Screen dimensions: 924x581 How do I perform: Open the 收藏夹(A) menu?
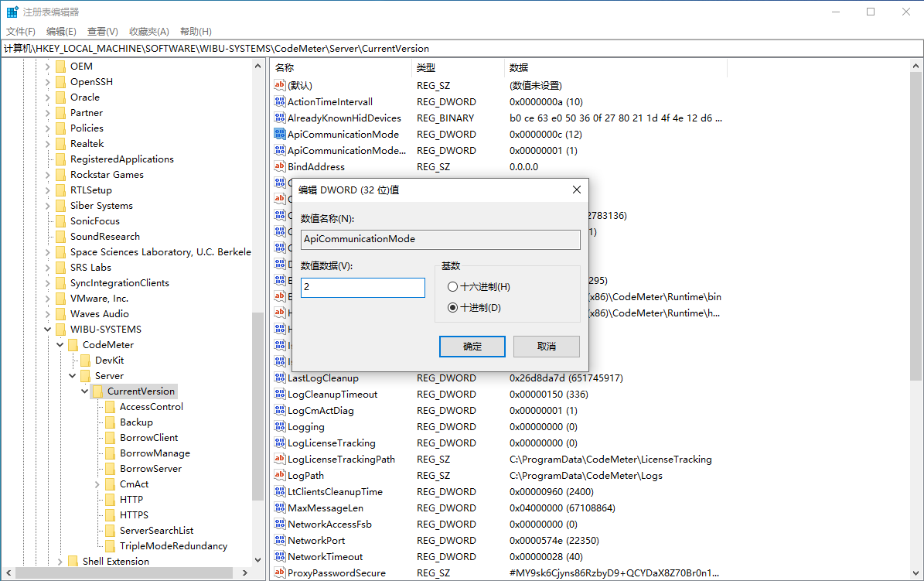tap(149, 31)
